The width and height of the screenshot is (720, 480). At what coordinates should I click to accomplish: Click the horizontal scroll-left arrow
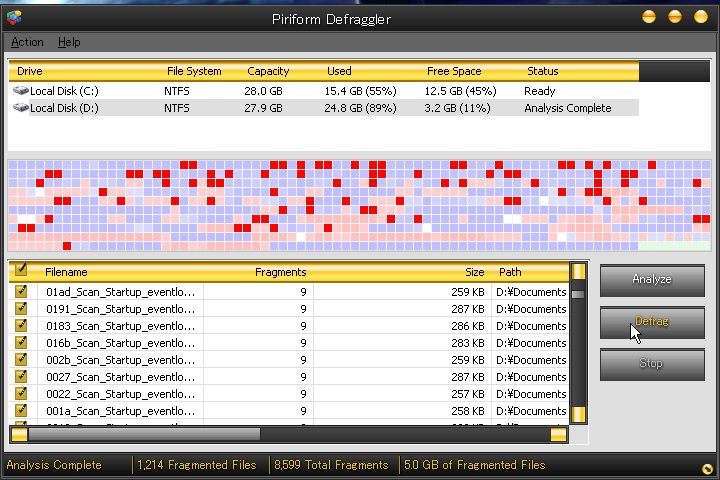click(x=19, y=434)
